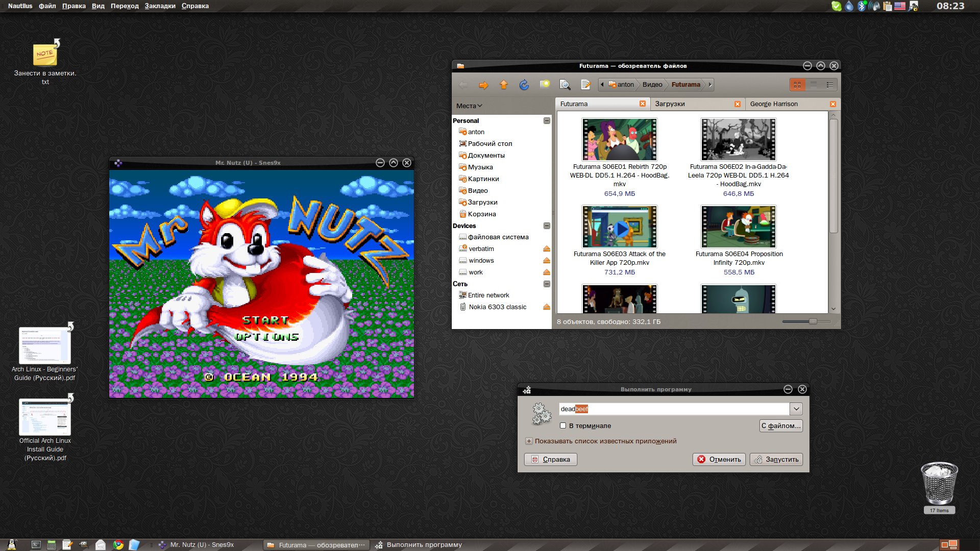Open file search with the magnifier icon
The image size is (980, 551).
[x=565, y=85]
